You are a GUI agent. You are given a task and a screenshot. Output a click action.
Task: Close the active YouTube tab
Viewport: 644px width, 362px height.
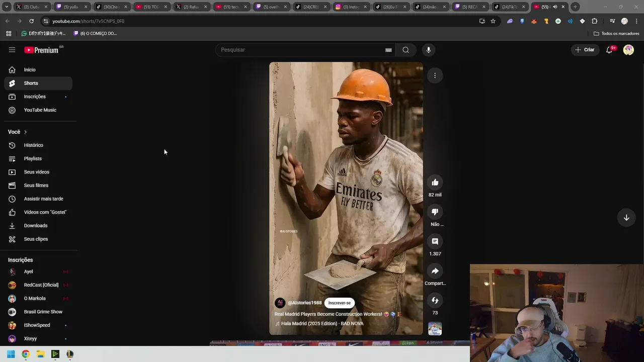563,7
